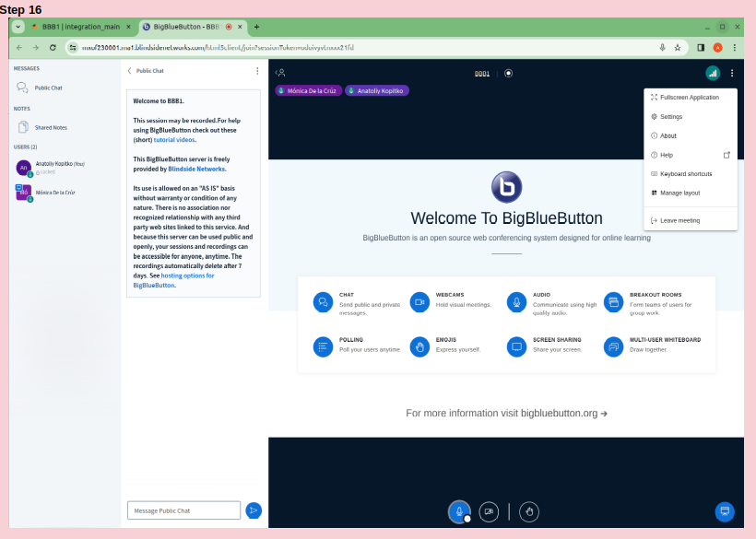Reload the page in browser
This screenshot has height=539, width=756.
click(53, 47)
